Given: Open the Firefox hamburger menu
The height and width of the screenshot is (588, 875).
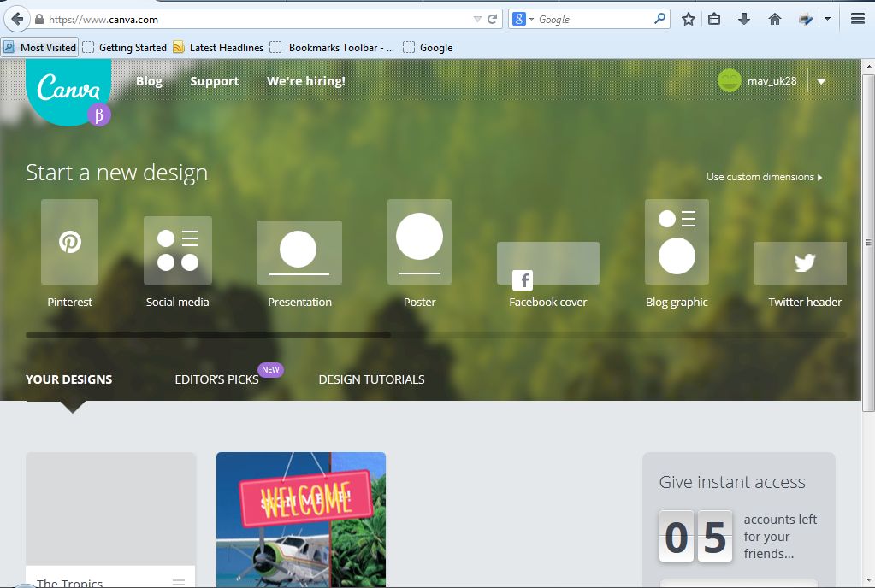Looking at the screenshot, I should 857,19.
